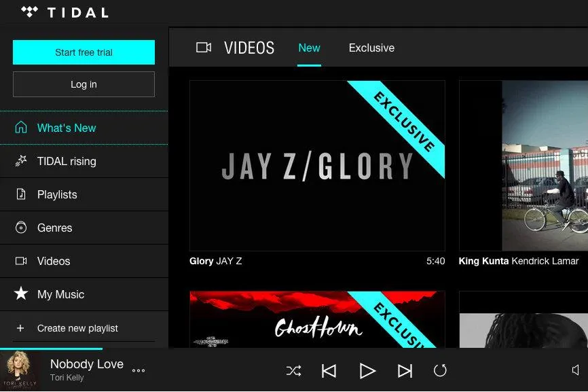588x392 pixels.
Task: Click the Playlists music file icon
Action: tap(21, 194)
